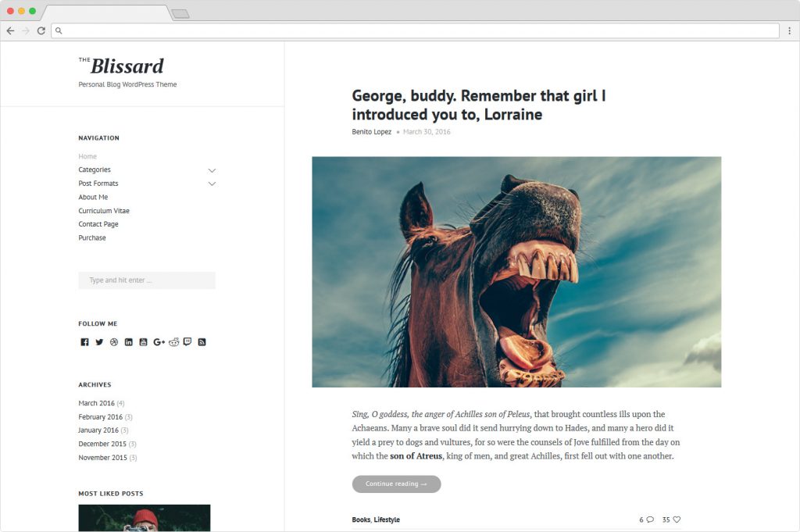Viewport: 800px width, 532px height.
Task: Open the Google Plus icon
Action: 159,342
